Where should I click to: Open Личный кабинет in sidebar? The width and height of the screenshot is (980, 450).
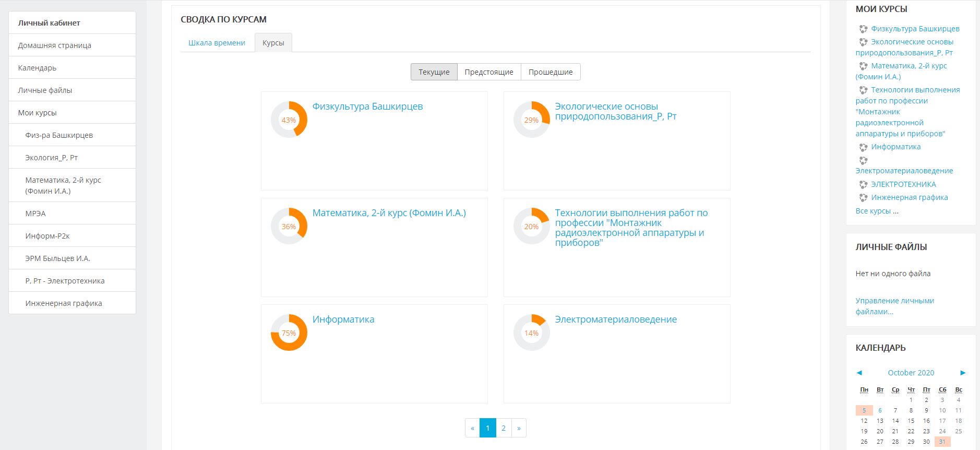72,23
